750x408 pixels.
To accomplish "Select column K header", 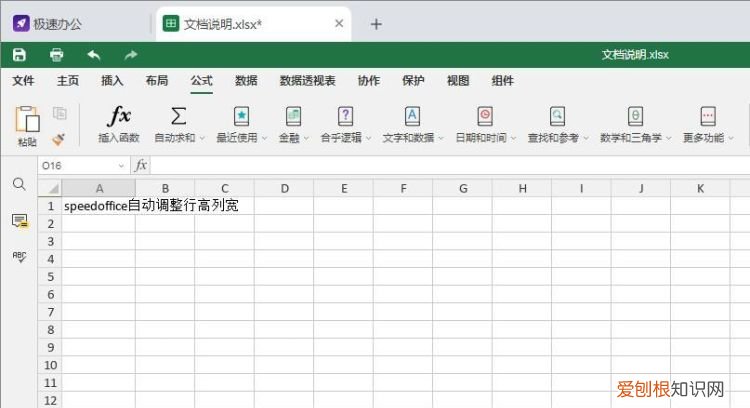I will (x=700, y=188).
